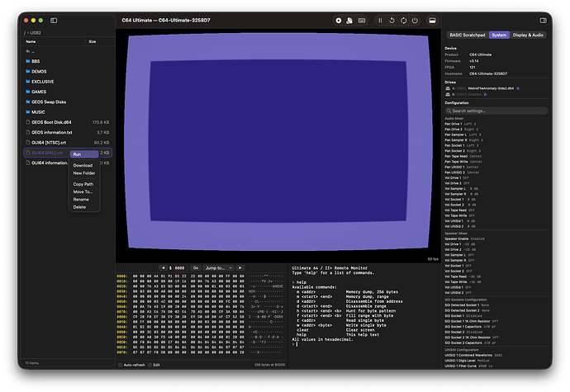Click the C64 screen display
The height and width of the screenshot is (392, 570).
coord(278,142)
